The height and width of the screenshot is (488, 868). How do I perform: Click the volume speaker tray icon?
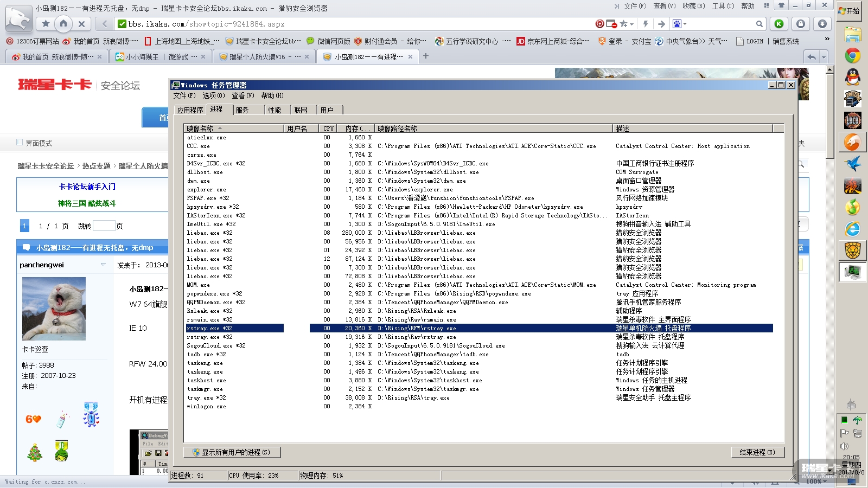tap(844, 446)
